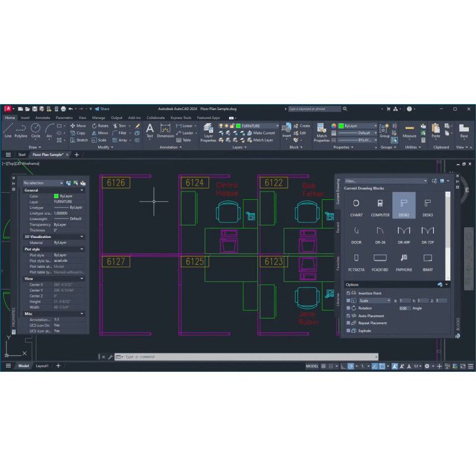This screenshot has height=476, width=476.
Task: Select the Line drawing tool
Action: pos(8,130)
